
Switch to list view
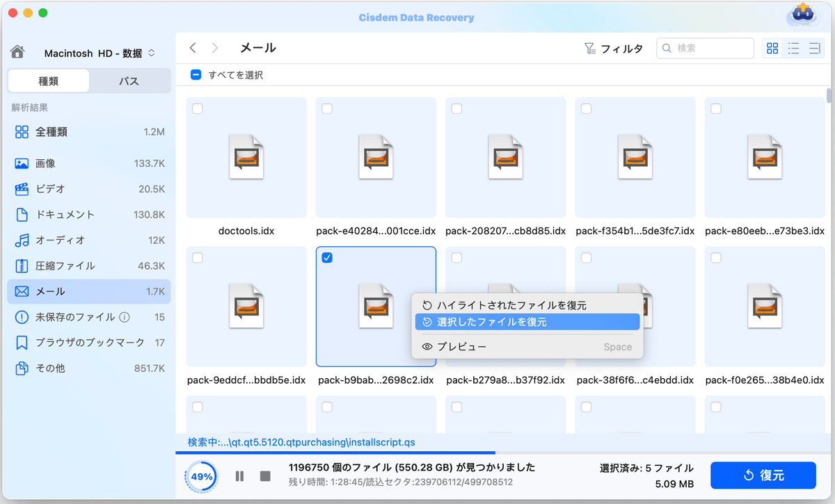[793, 48]
